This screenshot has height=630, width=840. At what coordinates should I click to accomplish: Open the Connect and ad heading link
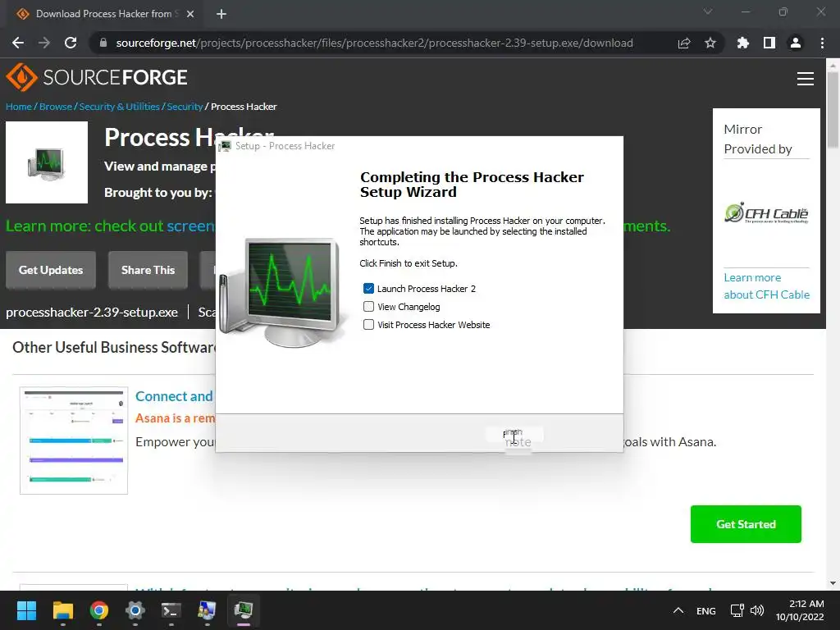(x=174, y=396)
